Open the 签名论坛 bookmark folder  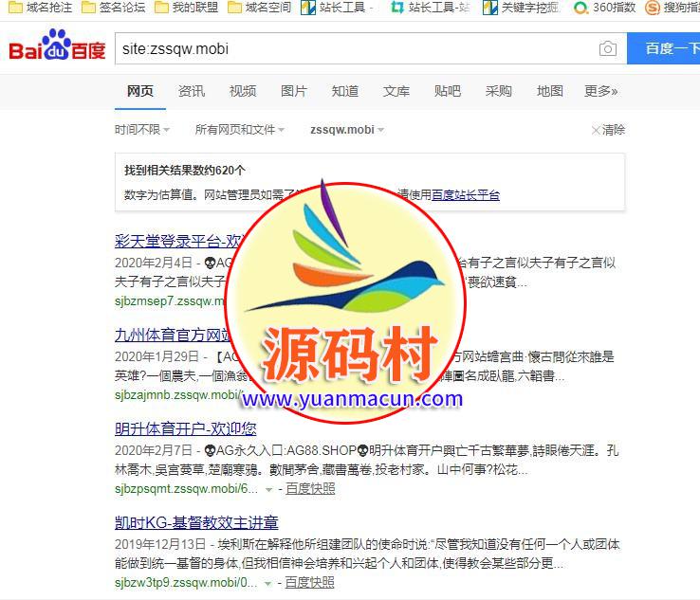114,8
